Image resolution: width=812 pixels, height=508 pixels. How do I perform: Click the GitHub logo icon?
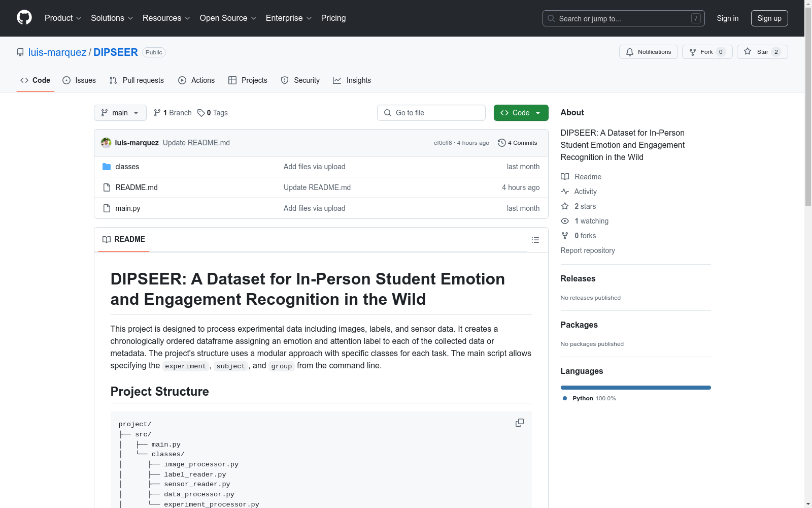pos(24,18)
